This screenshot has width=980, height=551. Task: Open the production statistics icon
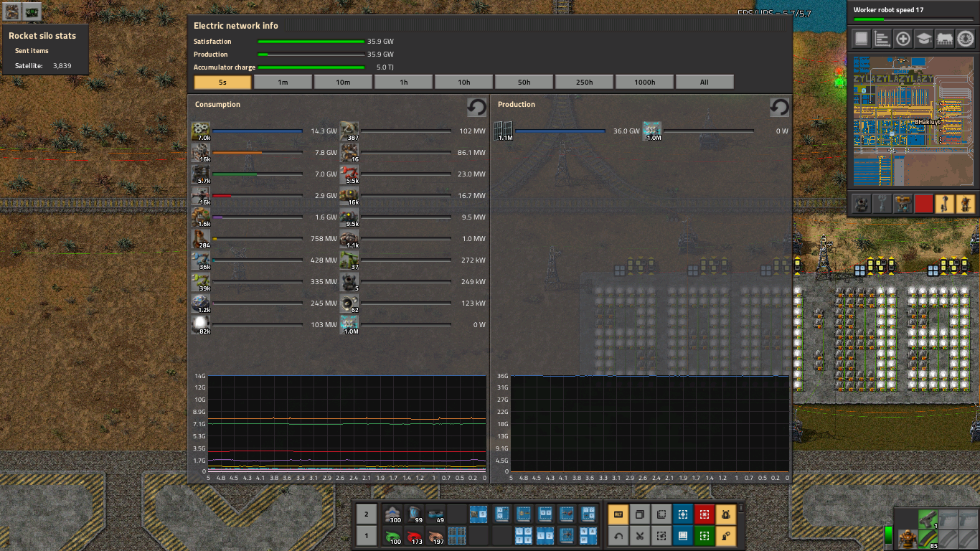click(x=882, y=39)
